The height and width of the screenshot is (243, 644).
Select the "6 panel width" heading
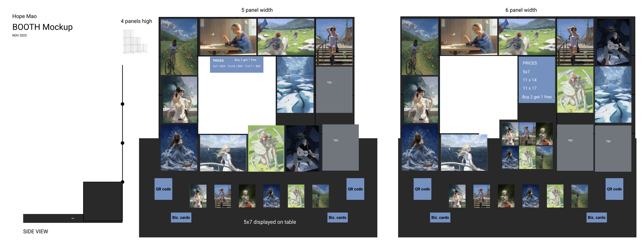pyautogui.click(x=521, y=10)
